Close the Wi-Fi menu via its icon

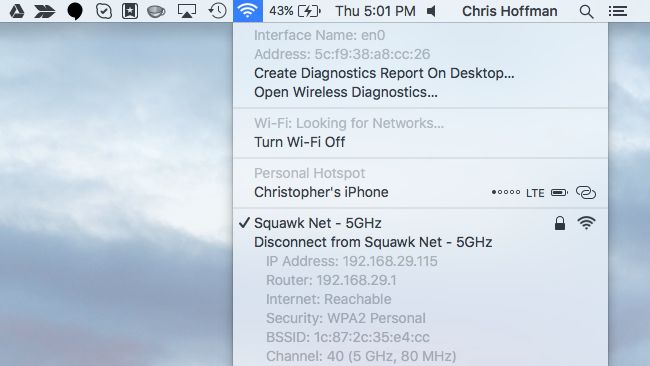[x=247, y=11]
